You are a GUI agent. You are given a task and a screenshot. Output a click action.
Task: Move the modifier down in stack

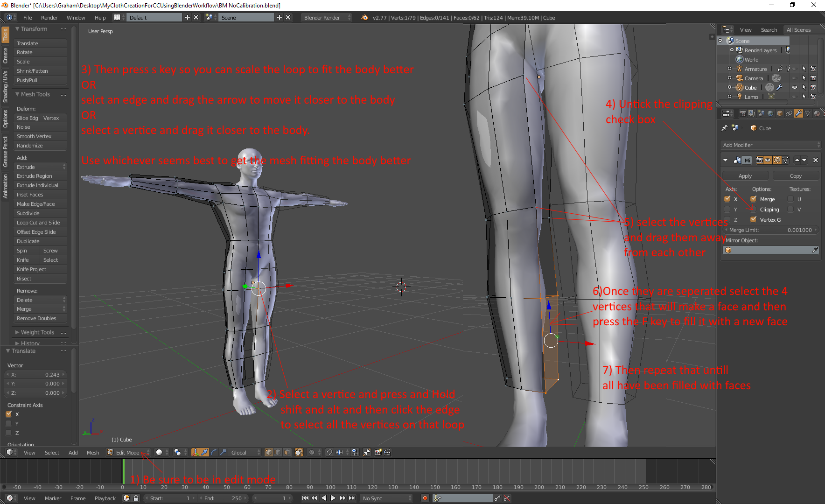804,160
